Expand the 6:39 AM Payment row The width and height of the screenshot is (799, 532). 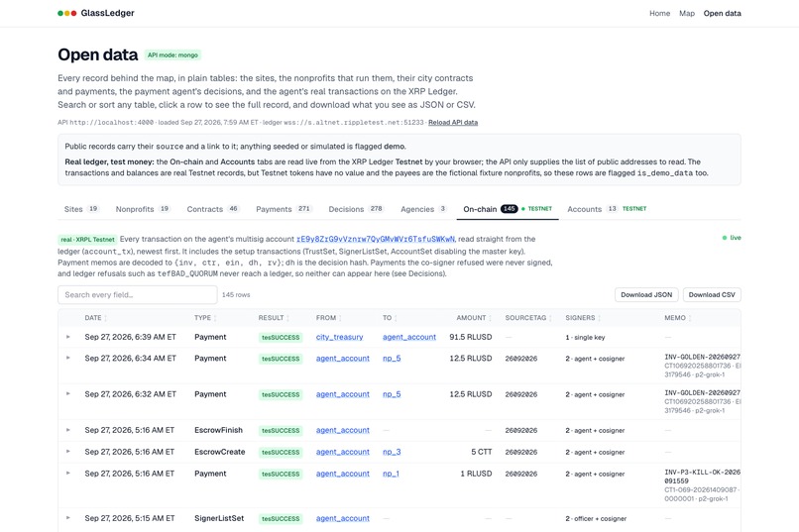coord(67,337)
